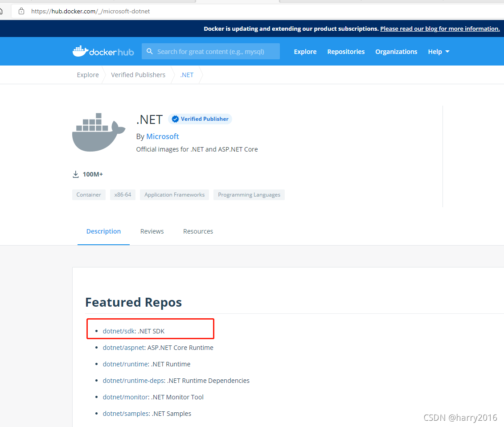Image resolution: width=504 pixels, height=427 pixels.
Task: Open the Organizations navigation item
Action: [396, 52]
